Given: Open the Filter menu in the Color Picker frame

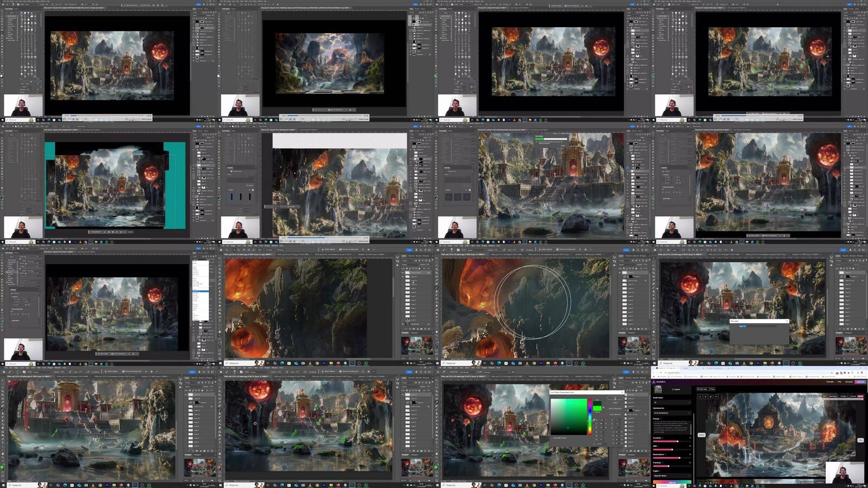Looking at the screenshot, I should click(473, 368).
